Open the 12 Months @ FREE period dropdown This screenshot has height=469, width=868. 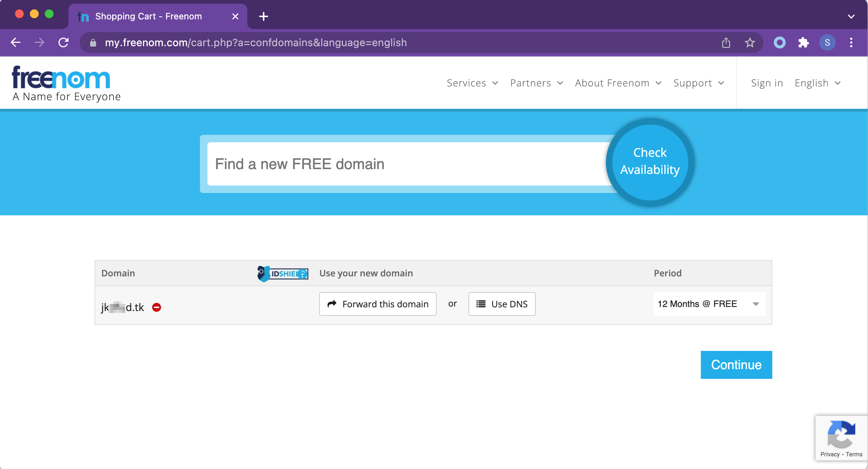(x=709, y=304)
